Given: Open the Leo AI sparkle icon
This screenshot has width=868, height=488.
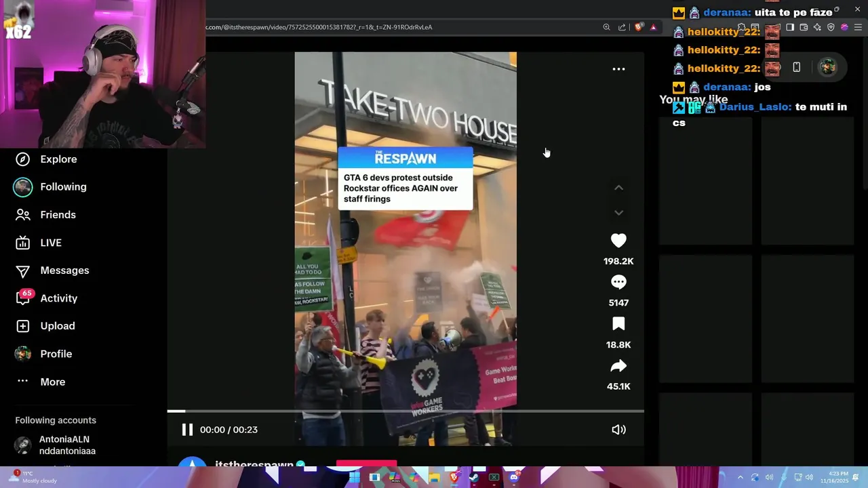Looking at the screenshot, I should pos(817,27).
